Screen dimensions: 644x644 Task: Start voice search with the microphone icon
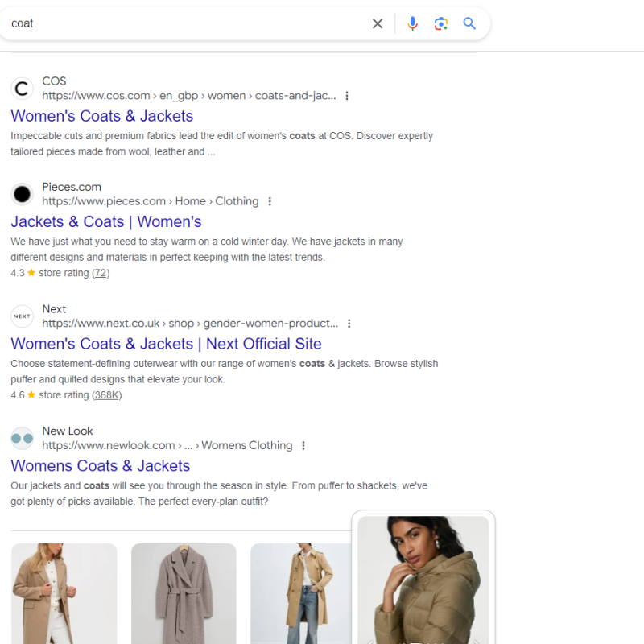pyautogui.click(x=412, y=24)
